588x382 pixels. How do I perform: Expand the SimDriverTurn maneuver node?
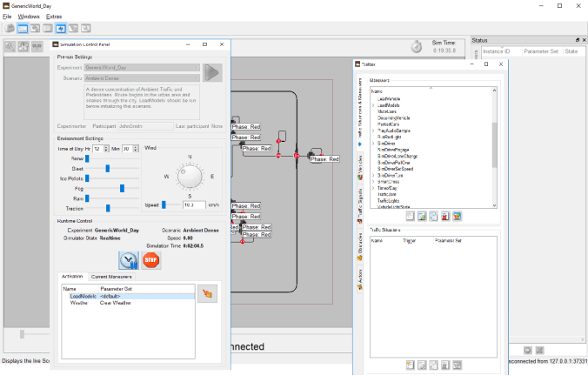[x=373, y=176]
